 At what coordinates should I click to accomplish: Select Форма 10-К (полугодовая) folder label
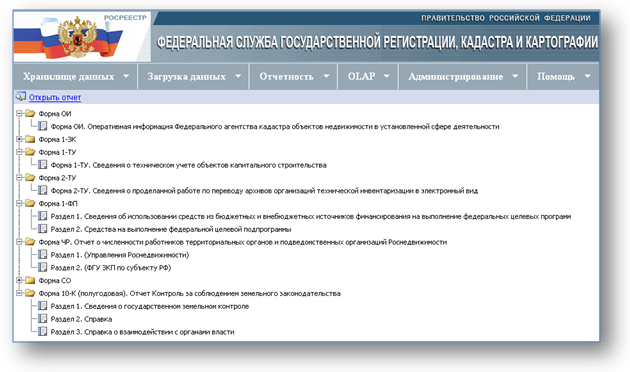point(190,294)
